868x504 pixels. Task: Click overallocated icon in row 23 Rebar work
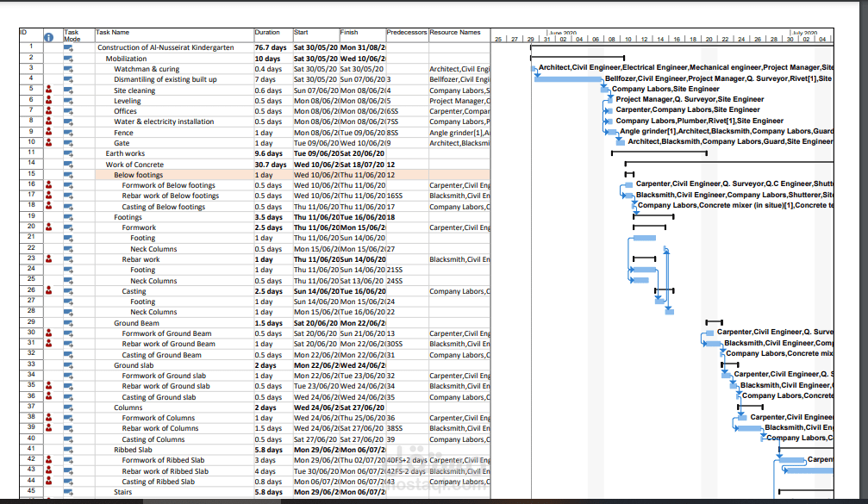pyautogui.click(x=49, y=259)
